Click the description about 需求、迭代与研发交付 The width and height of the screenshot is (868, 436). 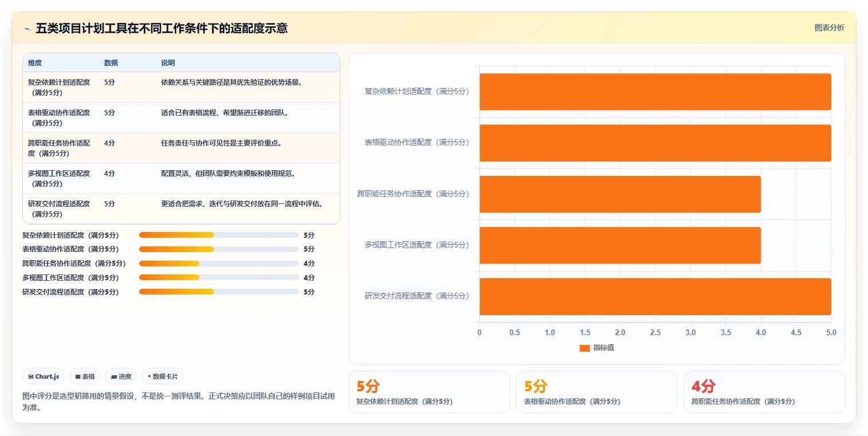[242, 203]
